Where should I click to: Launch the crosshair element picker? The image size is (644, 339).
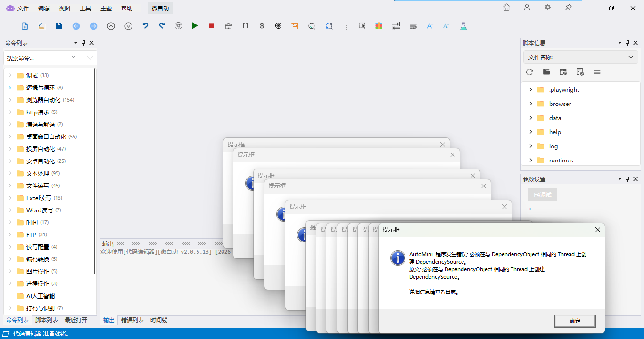[x=278, y=26]
